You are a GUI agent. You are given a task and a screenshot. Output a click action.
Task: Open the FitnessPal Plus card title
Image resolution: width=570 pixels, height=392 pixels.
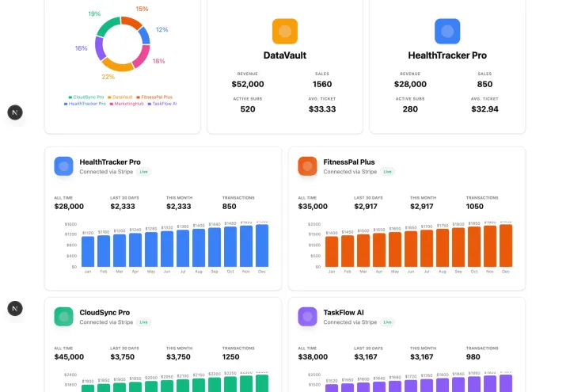349,162
